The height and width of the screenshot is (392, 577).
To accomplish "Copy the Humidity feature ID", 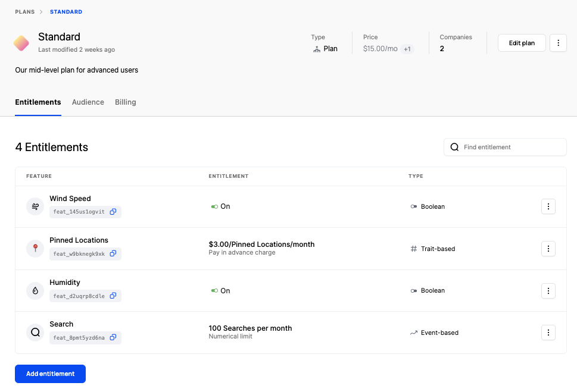I will click(113, 296).
